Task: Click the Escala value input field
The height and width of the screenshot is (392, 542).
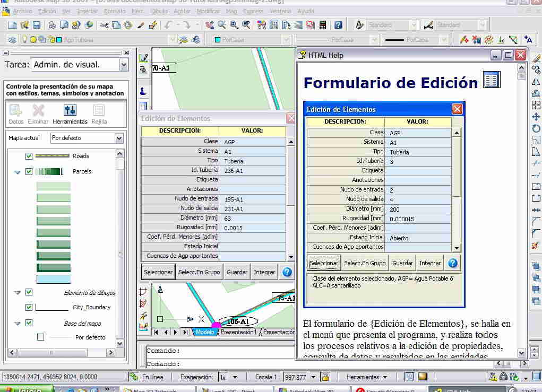Action: click(295, 377)
